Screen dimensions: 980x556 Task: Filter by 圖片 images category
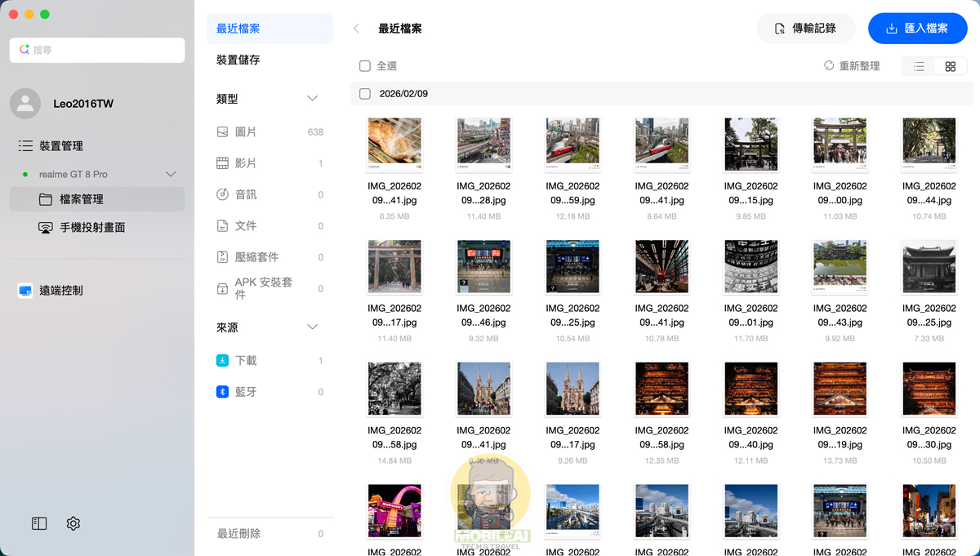point(269,132)
